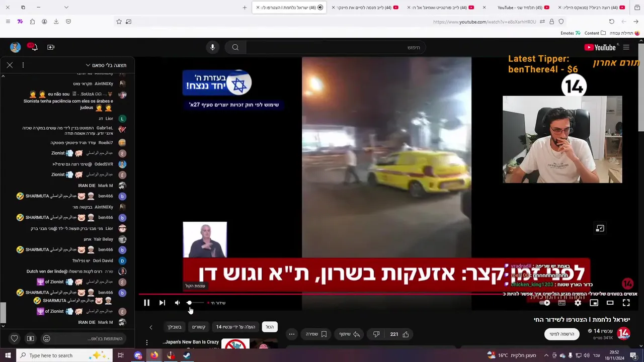
Task: Open live chat more options menu
Action: [23, 65]
